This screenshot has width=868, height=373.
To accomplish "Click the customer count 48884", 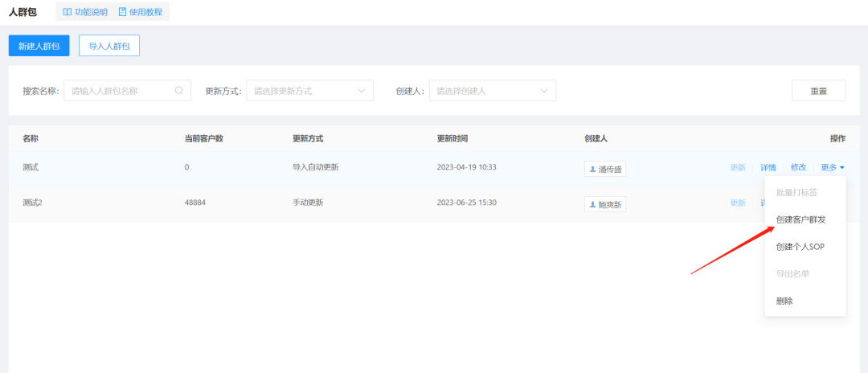I will [194, 203].
